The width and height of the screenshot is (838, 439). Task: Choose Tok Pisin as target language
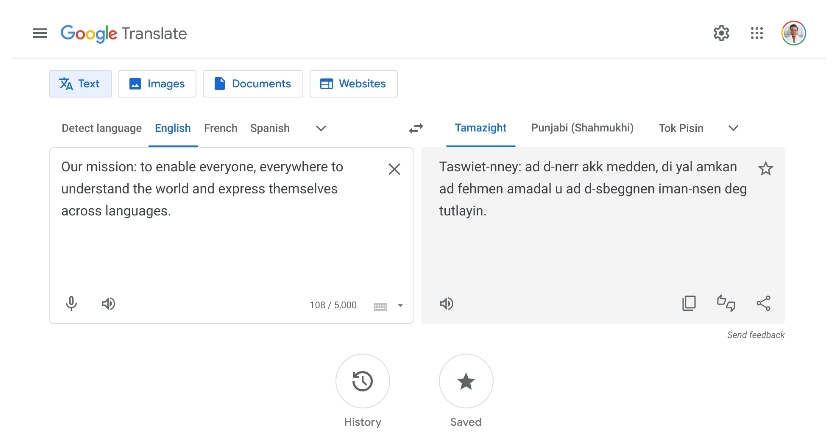pos(680,128)
